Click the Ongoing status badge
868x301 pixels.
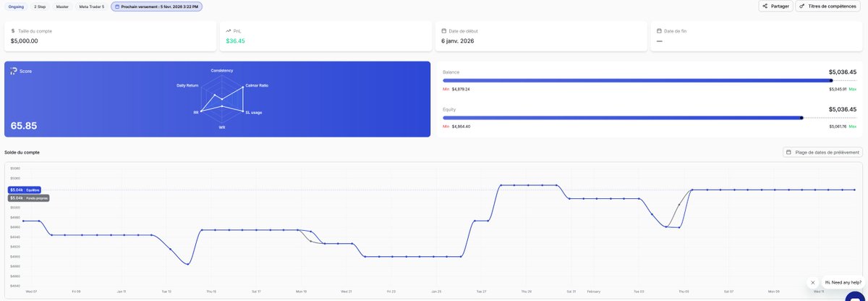tap(16, 6)
